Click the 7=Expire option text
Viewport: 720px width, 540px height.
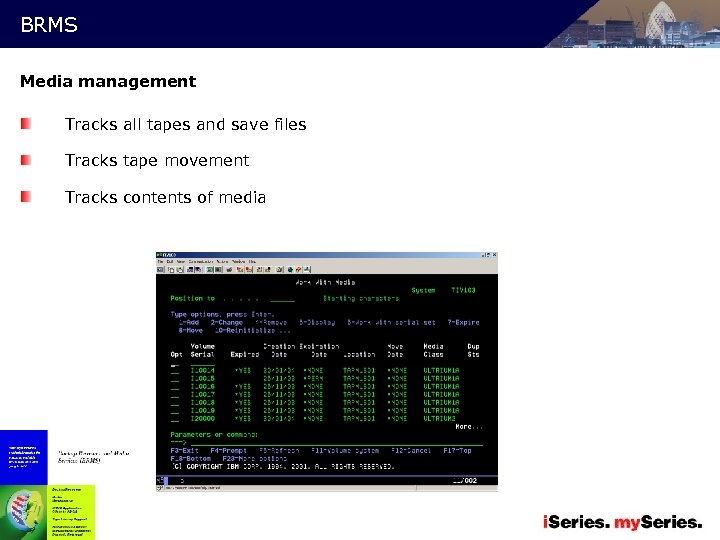[463, 322]
